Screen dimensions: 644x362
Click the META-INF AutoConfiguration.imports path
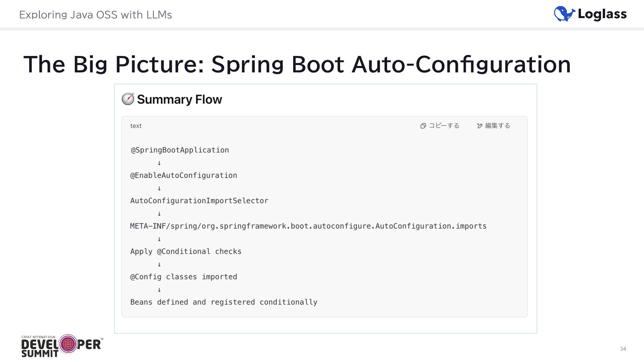(x=308, y=226)
